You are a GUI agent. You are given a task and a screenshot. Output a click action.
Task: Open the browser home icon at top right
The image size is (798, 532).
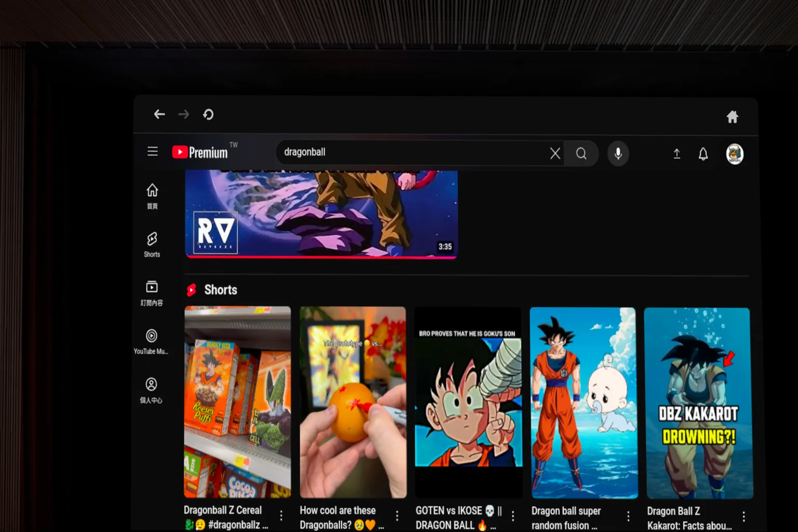733,117
